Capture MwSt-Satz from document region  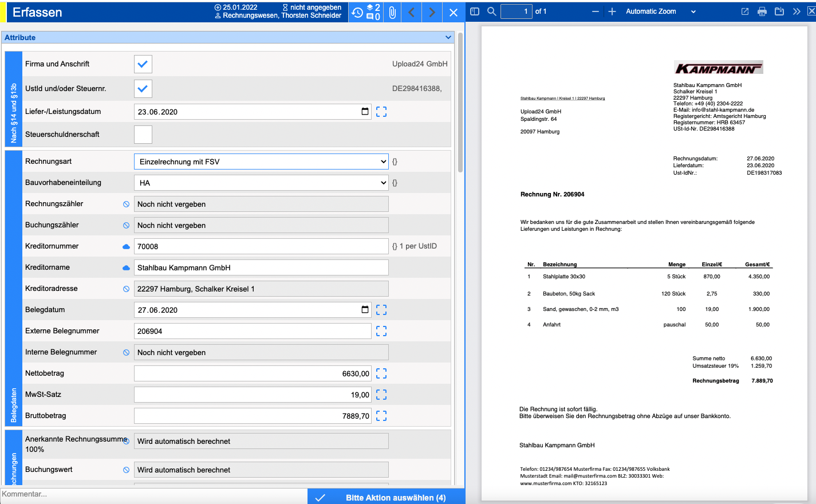click(381, 395)
